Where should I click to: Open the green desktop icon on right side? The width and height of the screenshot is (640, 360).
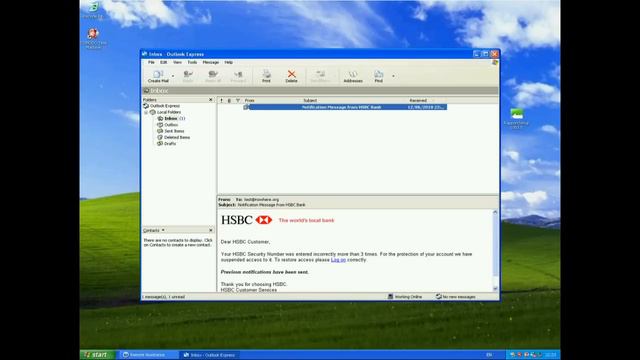(516, 119)
